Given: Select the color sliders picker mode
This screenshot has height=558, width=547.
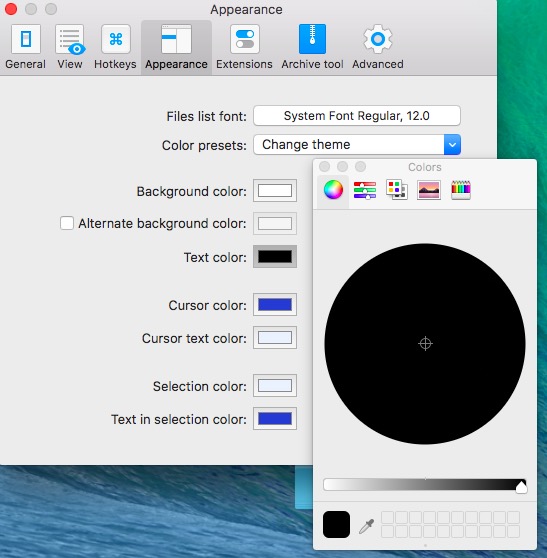Looking at the screenshot, I should point(365,190).
